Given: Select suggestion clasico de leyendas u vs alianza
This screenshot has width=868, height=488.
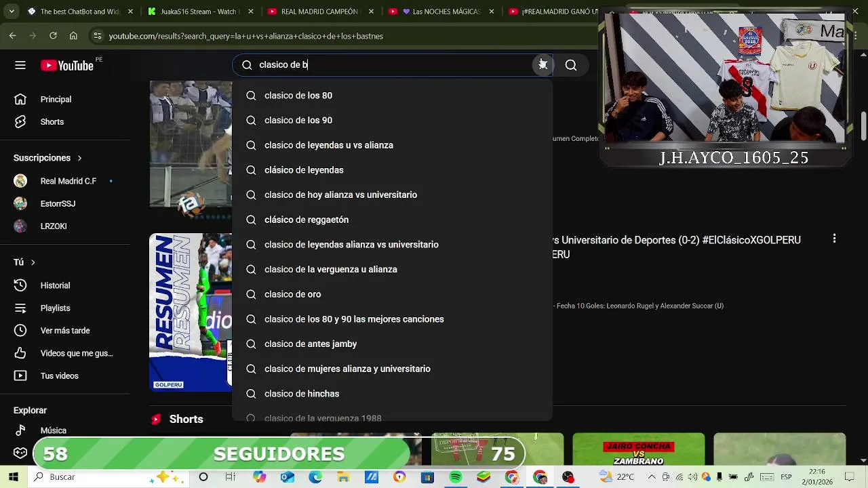Looking at the screenshot, I should coord(392,145).
